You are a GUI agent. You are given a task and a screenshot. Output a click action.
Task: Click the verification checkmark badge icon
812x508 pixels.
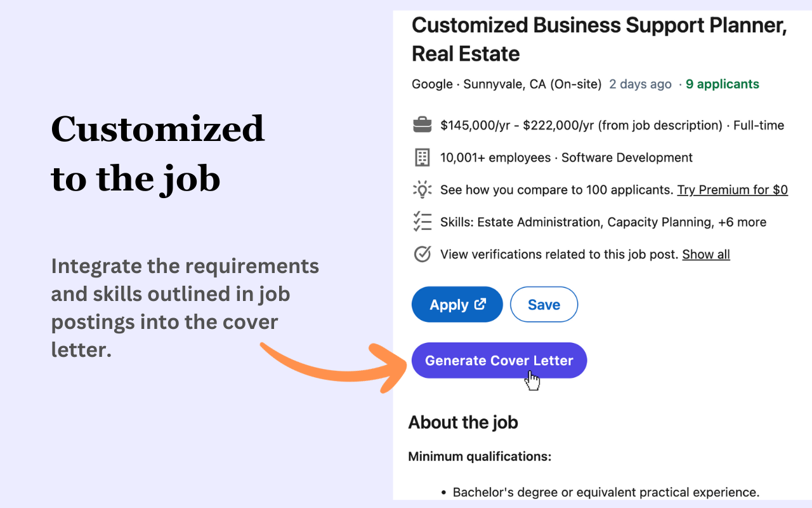[422, 255]
